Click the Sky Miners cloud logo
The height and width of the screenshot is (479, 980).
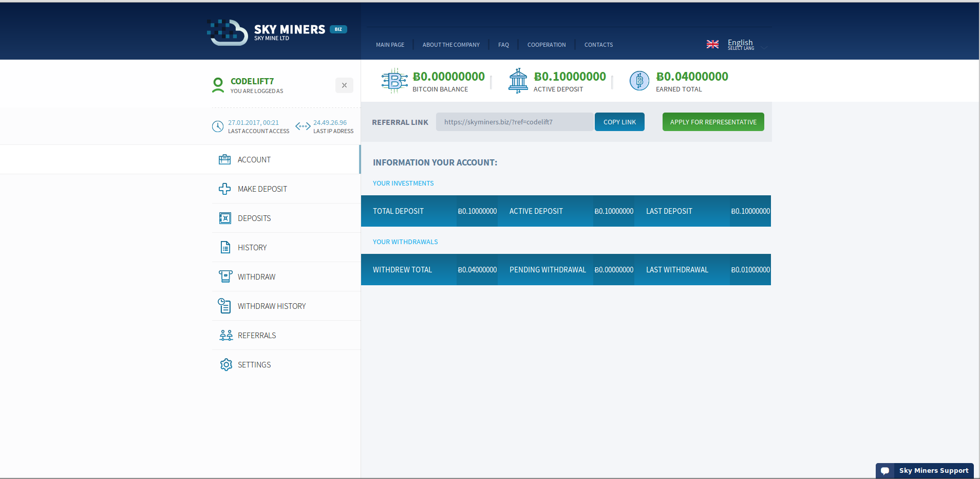pyautogui.click(x=227, y=32)
